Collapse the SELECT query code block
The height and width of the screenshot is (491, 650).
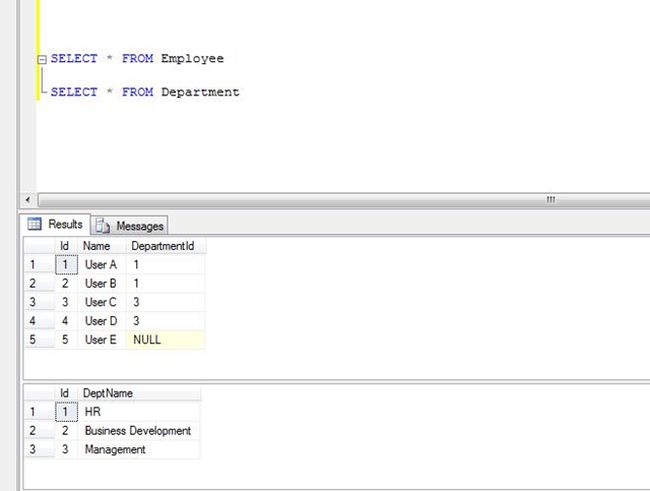pos(42,60)
